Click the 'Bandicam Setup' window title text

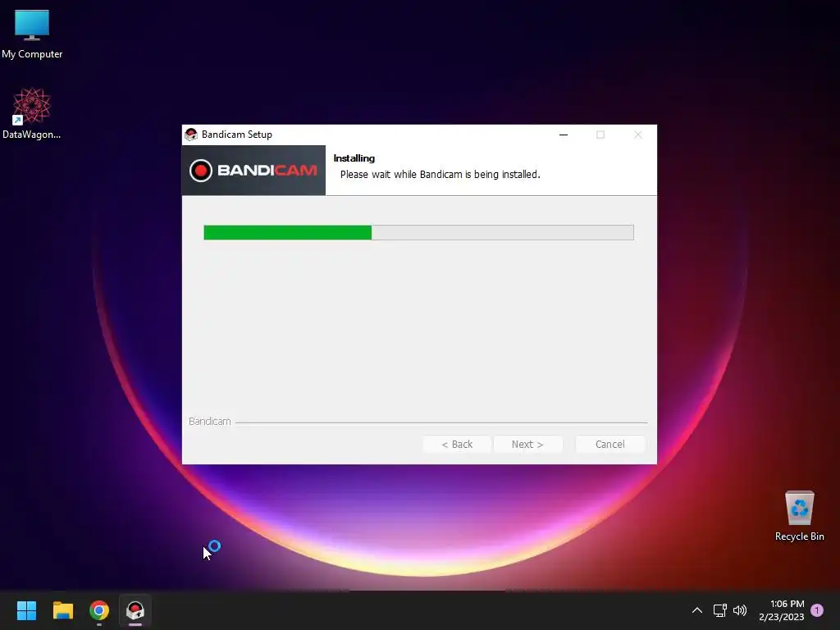[x=237, y=135]
